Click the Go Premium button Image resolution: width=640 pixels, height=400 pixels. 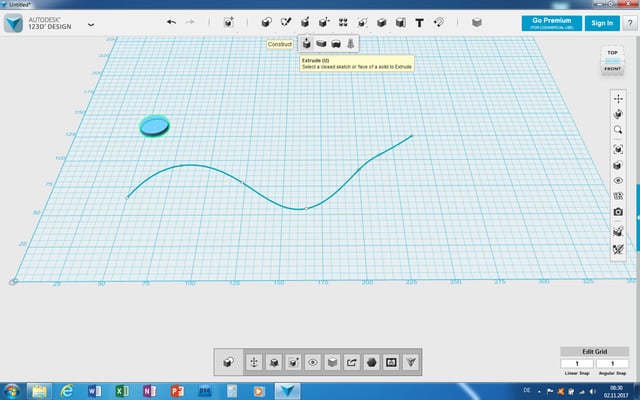tap(551, 23)
